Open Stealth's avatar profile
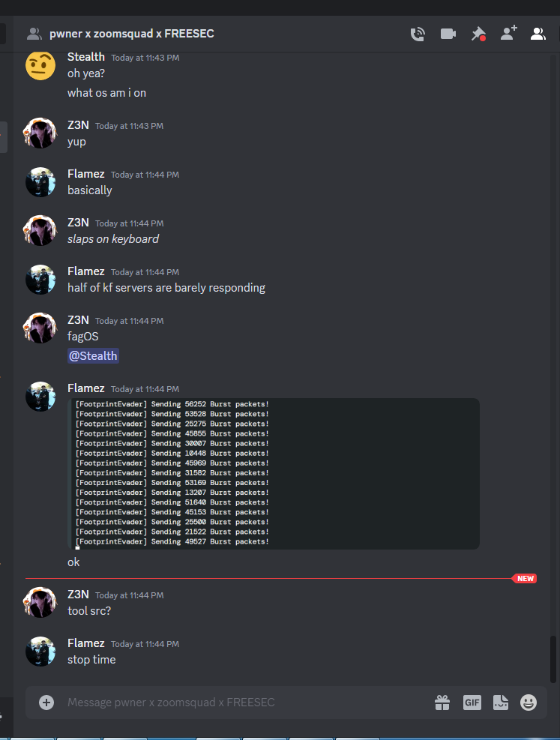This screenshot has width=560, height=740. [x=40, y=65]
